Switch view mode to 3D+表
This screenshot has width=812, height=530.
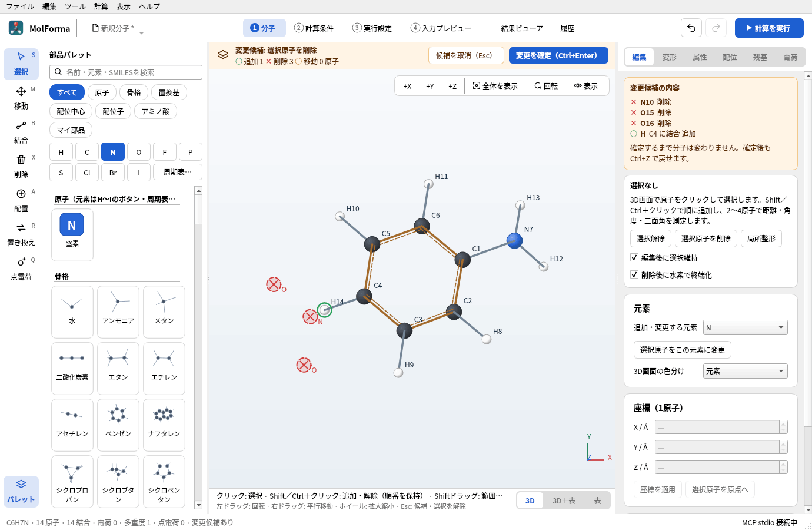point(564,501)
